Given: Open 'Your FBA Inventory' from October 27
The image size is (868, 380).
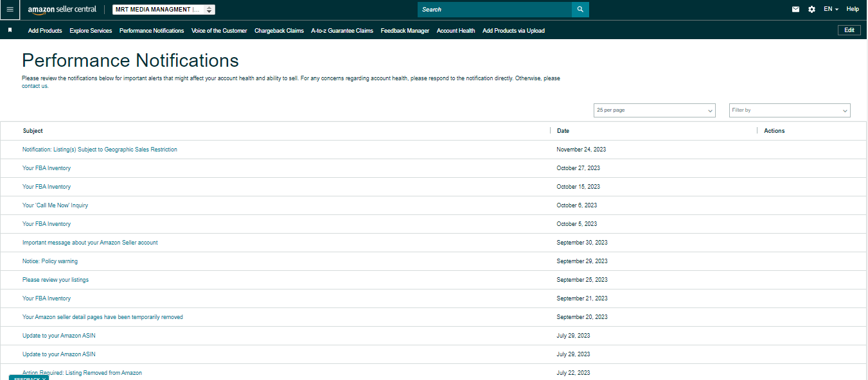Looking at the screenshot, I should coord(46,168).
